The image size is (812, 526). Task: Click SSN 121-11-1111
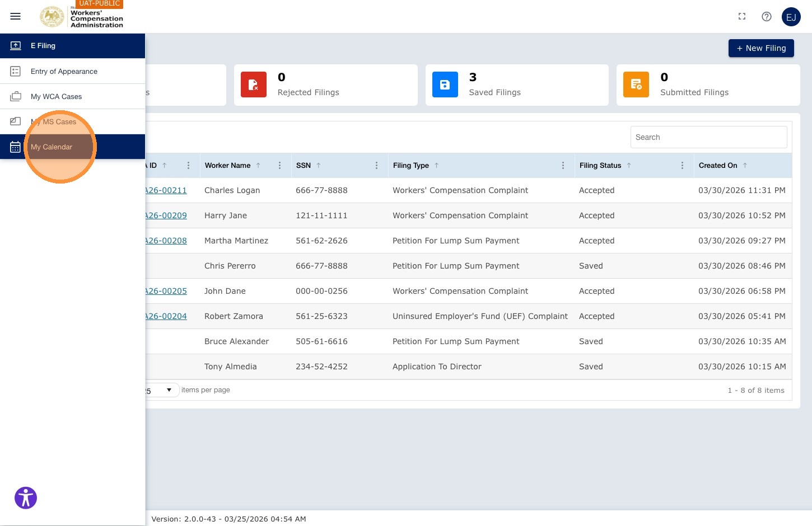pos(321,215)
